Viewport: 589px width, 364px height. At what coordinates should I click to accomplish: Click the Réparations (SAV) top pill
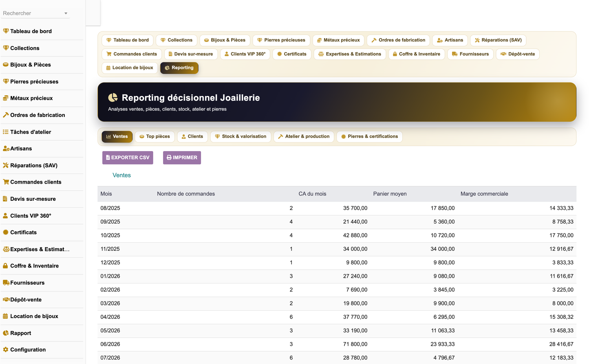point(498,40)
